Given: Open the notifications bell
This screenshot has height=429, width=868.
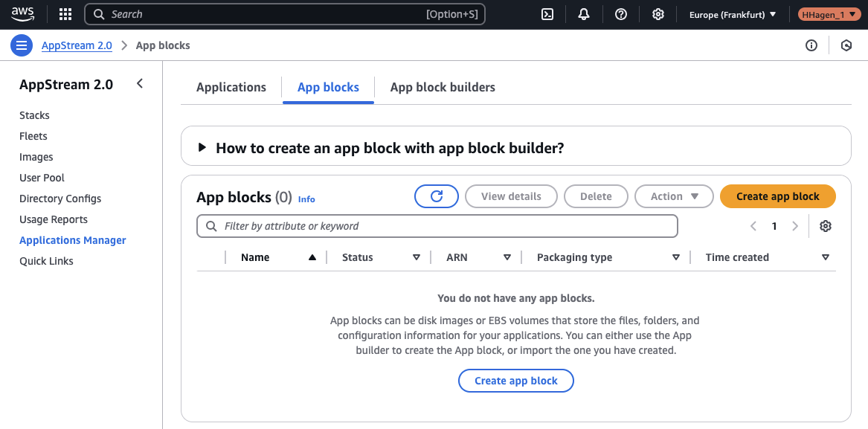Looking at the screenshot, I should 584,13.
